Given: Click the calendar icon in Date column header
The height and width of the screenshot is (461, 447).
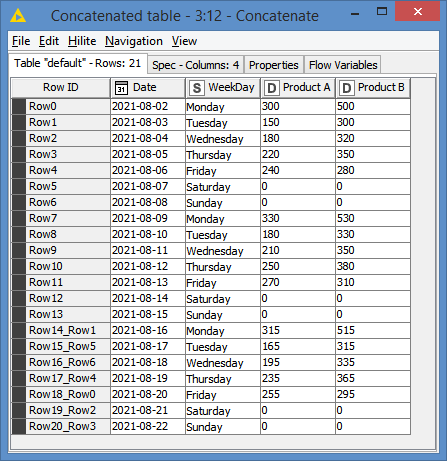Looking at the screenshot, I should 121,88.
